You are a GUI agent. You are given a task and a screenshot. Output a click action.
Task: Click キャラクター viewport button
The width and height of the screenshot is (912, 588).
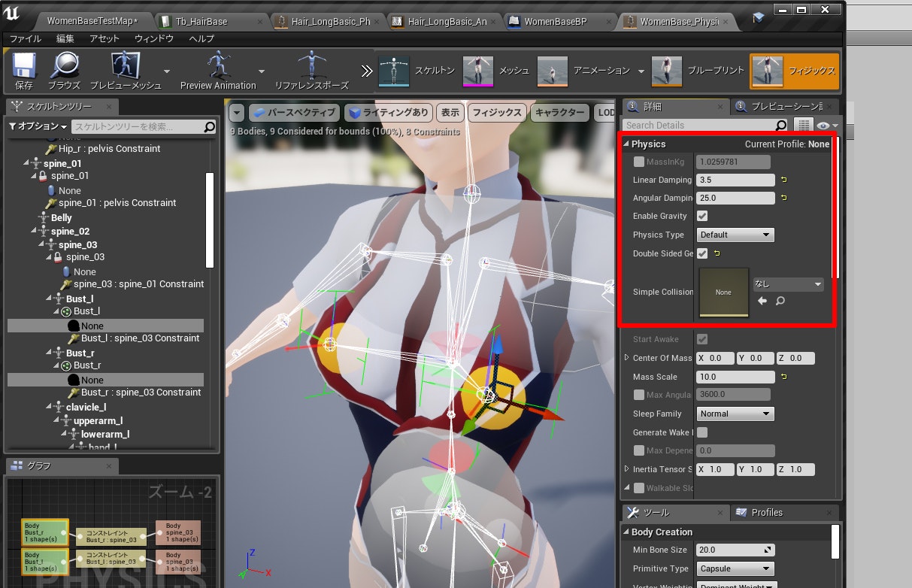point(559,113)
